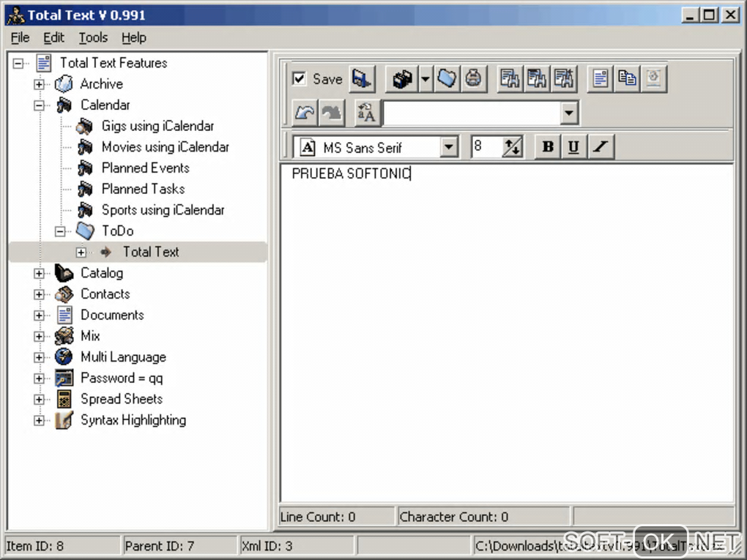Expand the Syntax Highlighting tree node
The height and width of the screenshot is (560, 747).
(x=39, y=420)
